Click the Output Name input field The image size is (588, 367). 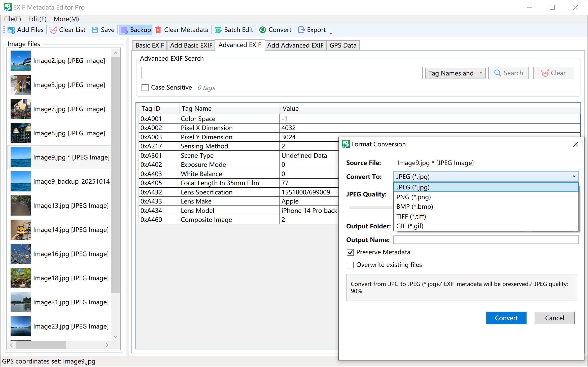click(x=486, y=240)
